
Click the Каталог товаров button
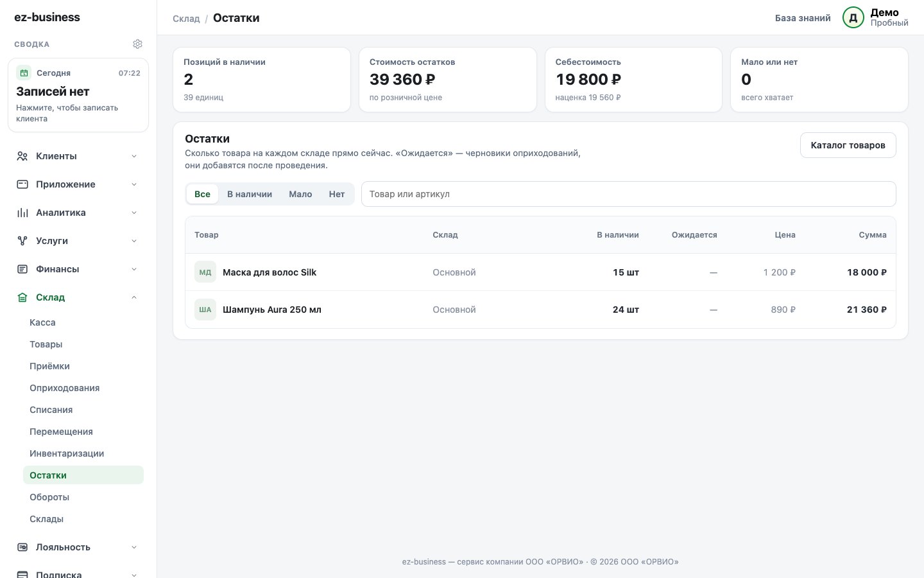[848, 145]
